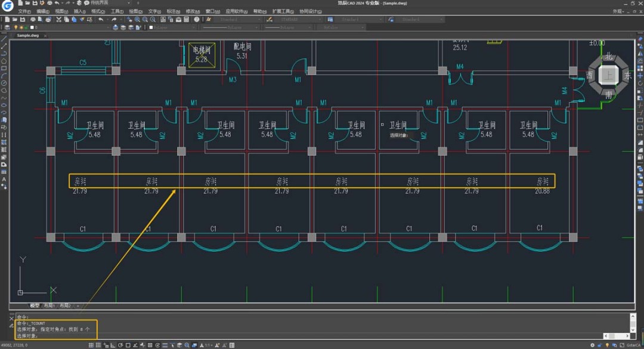Click the 上 face of the view cube
Screen dimensions: 644x349
608,76
